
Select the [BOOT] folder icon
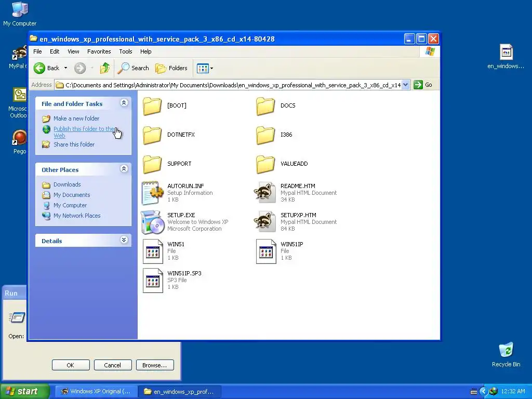152,106
